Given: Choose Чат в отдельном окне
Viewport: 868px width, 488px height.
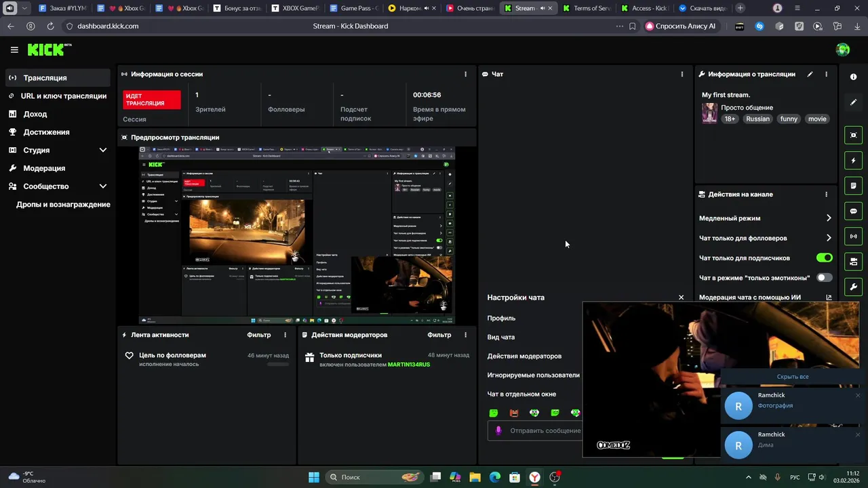Looking at the screenshot, I should click(521, 394).
